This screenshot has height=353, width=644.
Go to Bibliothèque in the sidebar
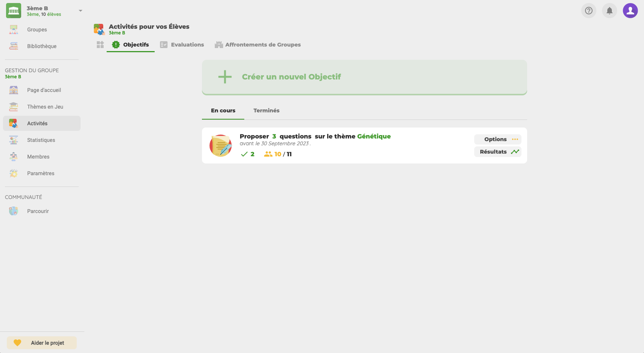point(42,46)
